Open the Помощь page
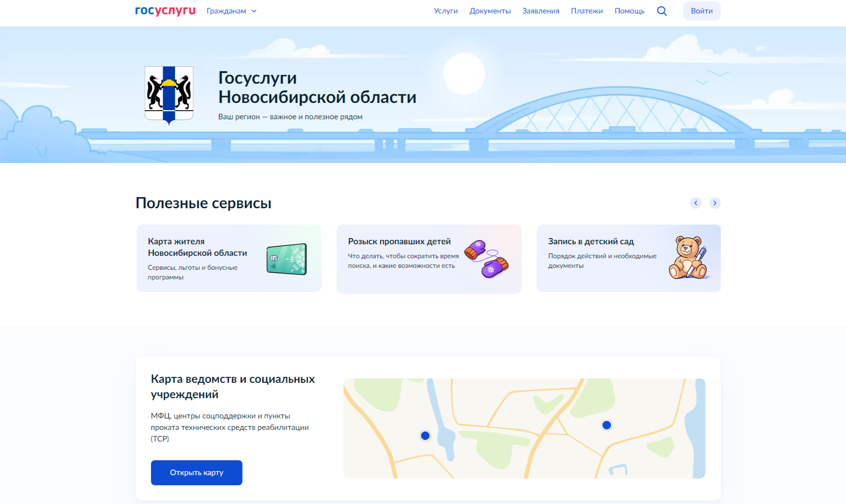 click(x=629, y=11)
